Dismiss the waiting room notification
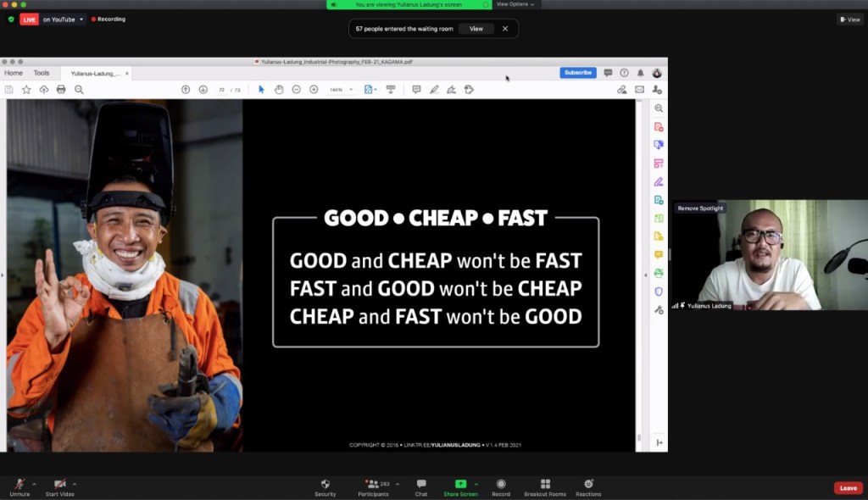 (505, 29)
